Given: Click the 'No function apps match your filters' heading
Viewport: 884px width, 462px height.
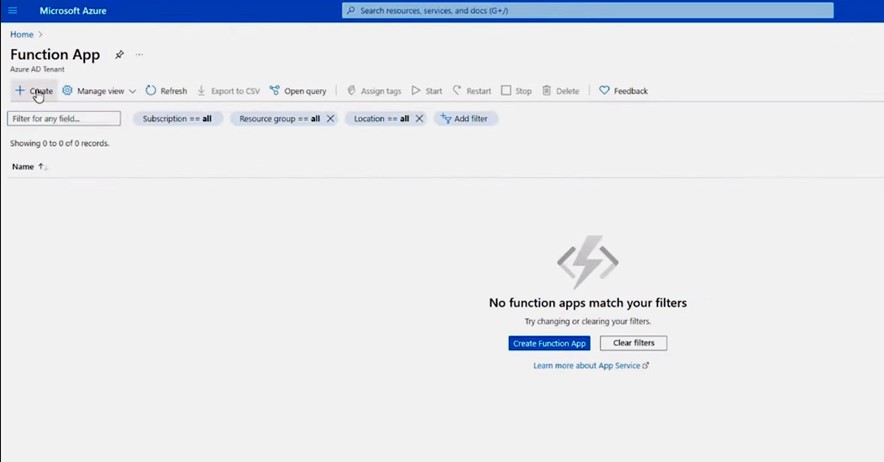Looking at the screenshot, I should [588, 303].
